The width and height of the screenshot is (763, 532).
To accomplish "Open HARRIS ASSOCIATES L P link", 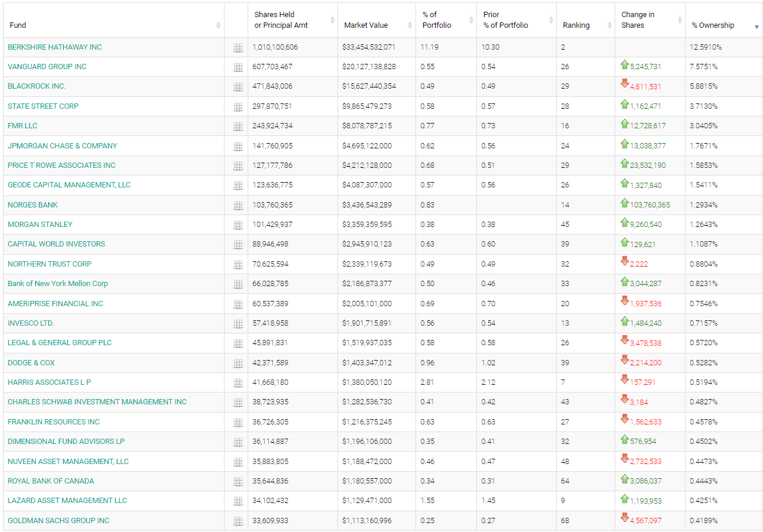I will click(x=50, y=382).
